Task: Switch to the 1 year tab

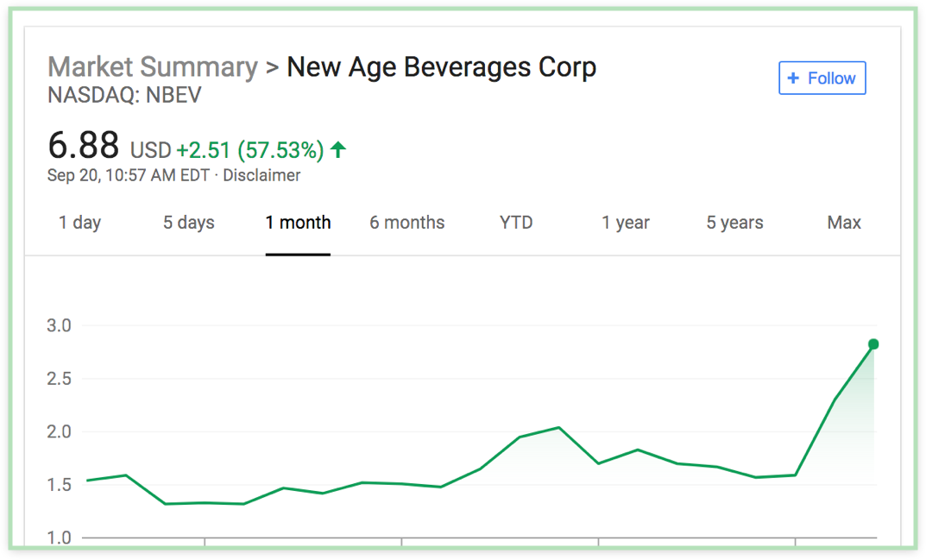Action: click(626, 223)
